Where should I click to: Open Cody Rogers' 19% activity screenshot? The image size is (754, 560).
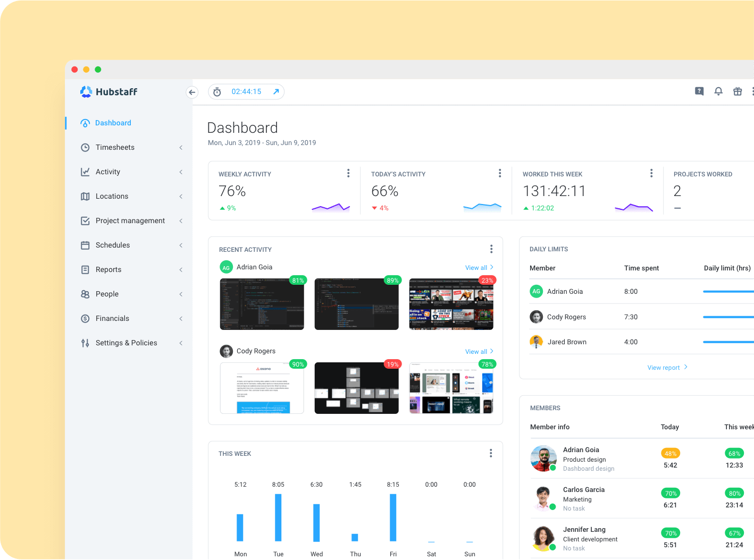[356, 388]
